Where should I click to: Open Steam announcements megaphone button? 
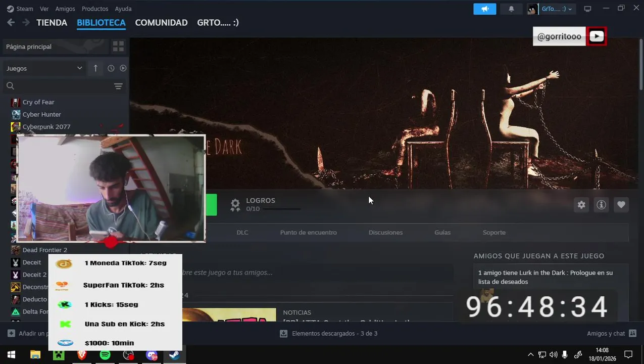pos(485,9)
